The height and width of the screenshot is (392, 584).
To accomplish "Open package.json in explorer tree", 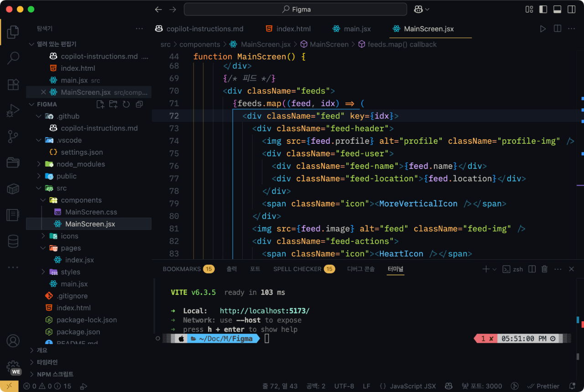I will 78,332.
